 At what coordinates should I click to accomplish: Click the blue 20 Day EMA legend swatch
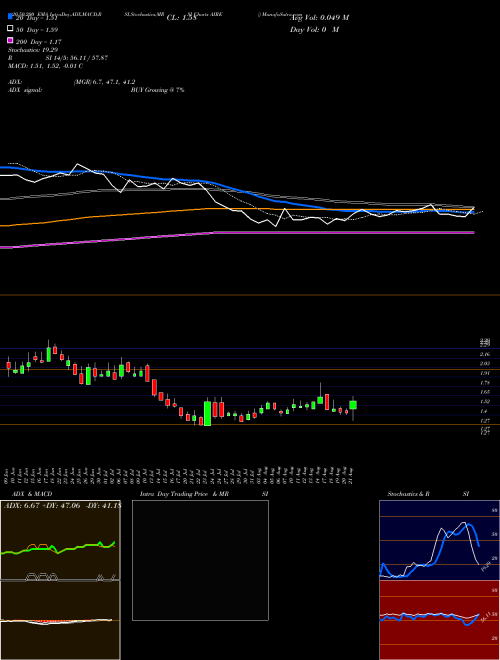10,17
